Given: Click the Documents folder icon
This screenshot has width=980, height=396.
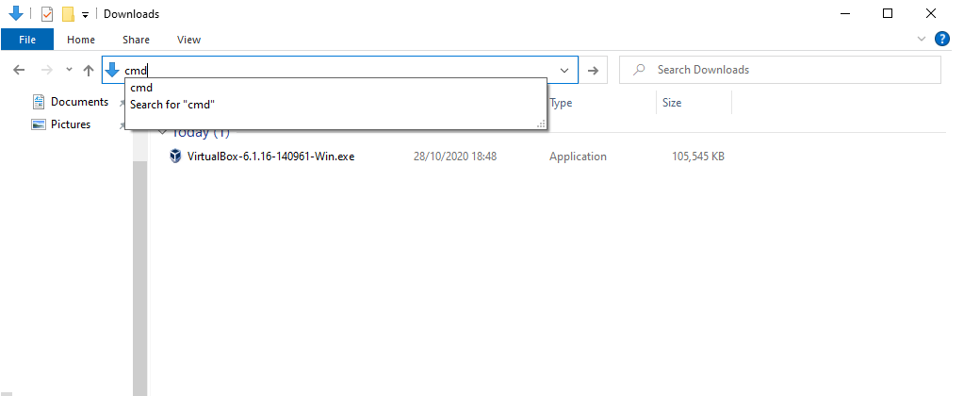Looking at the screenshot, I should (39, 101).
